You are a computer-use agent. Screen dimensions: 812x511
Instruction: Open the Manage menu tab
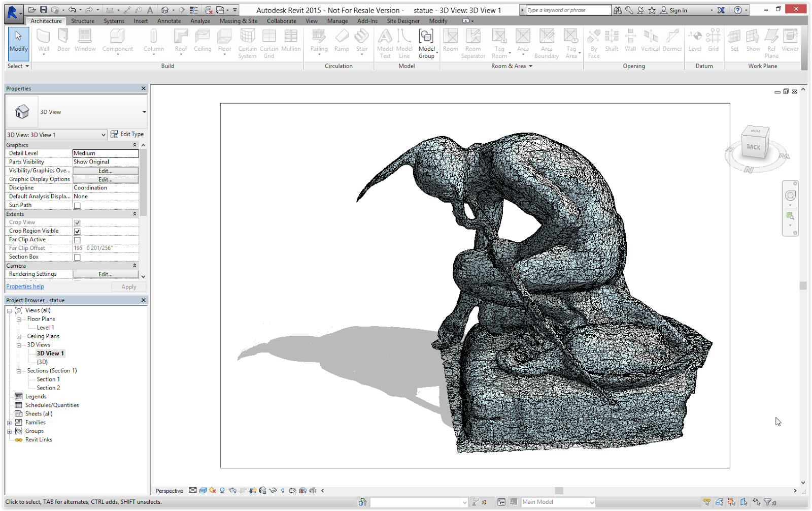[x=337, y=21]
